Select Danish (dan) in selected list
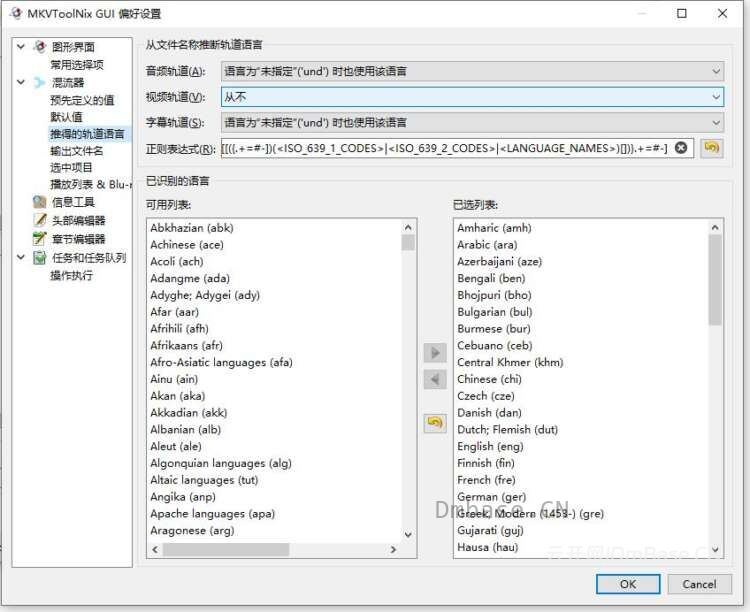 point(489,412)
